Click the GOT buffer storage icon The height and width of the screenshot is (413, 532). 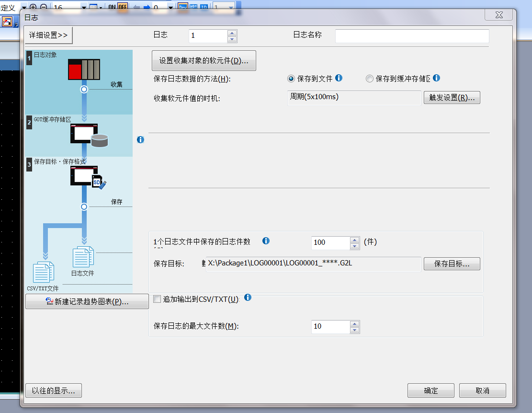tap(89, 135)
